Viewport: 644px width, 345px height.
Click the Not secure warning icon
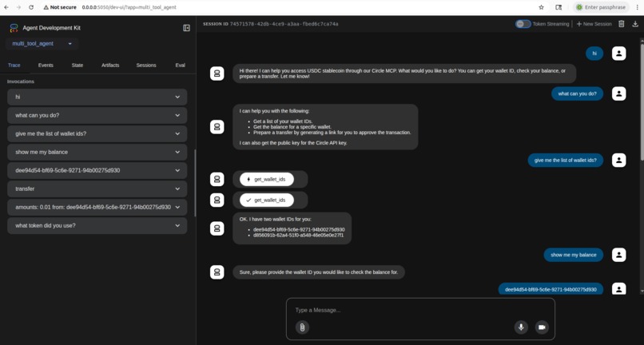pos(46,7)
